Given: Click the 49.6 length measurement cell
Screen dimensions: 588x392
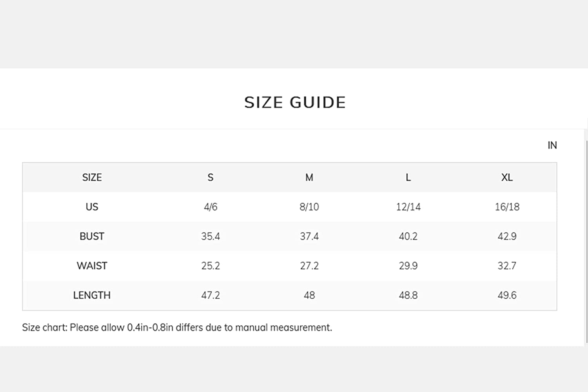Looking at the screenshot, I should point(507,295).
